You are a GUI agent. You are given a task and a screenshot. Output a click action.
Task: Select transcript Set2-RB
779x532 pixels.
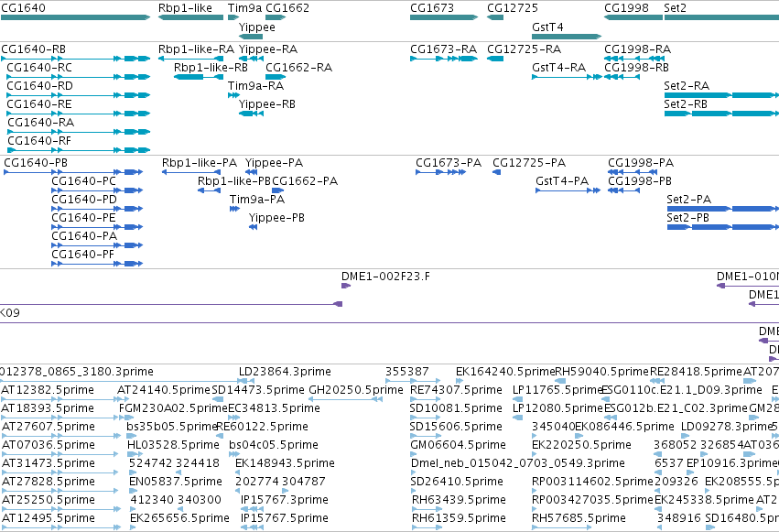[721, 114]
